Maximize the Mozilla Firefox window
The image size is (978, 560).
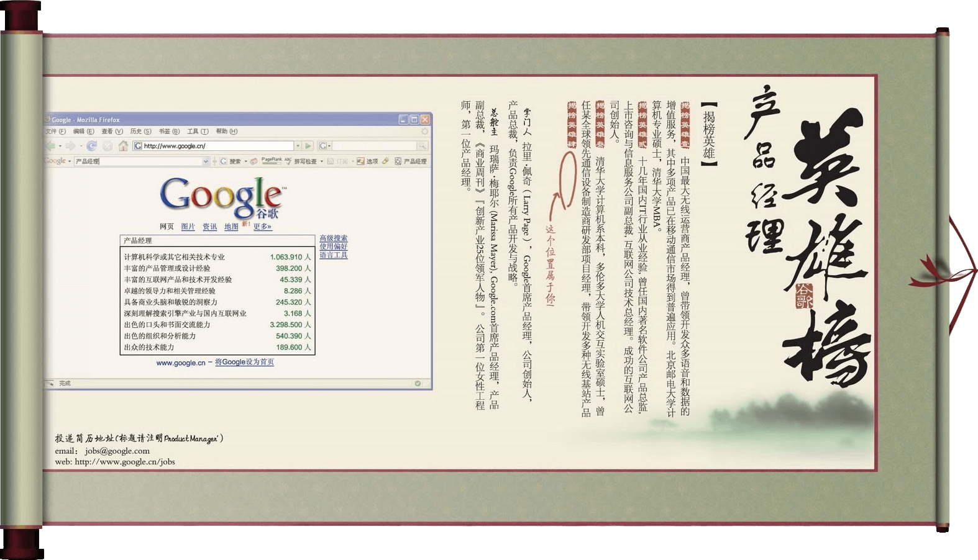[x=414, y=119]
